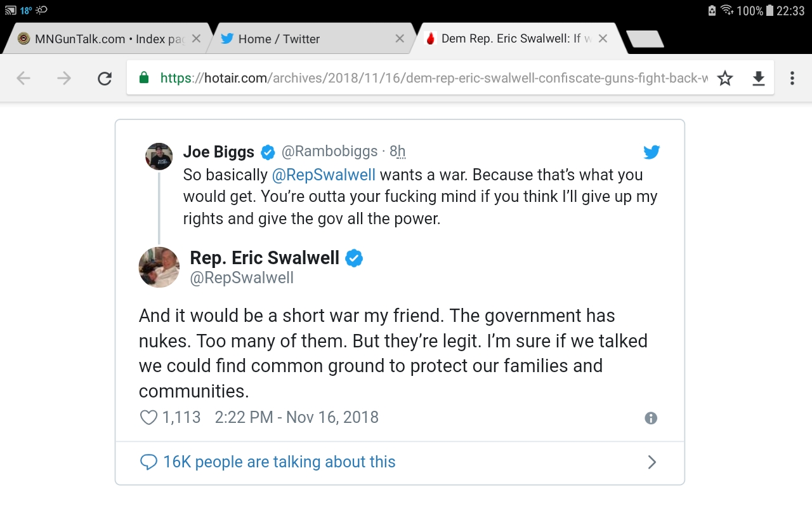This screenshot has height=508, width=812.
Task: Click the 2:22 PM - Nov 16, 2018 timestamp
Action: pyautogui.click(x=296, y=417)
